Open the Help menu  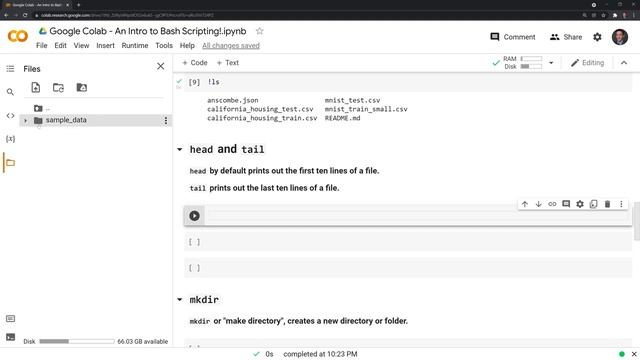(x=187, y=46)
